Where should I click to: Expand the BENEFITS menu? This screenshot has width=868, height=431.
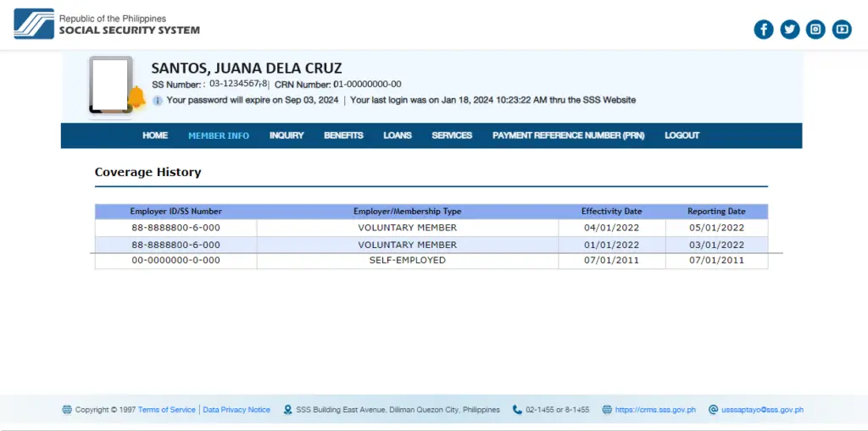coord(343,135)
